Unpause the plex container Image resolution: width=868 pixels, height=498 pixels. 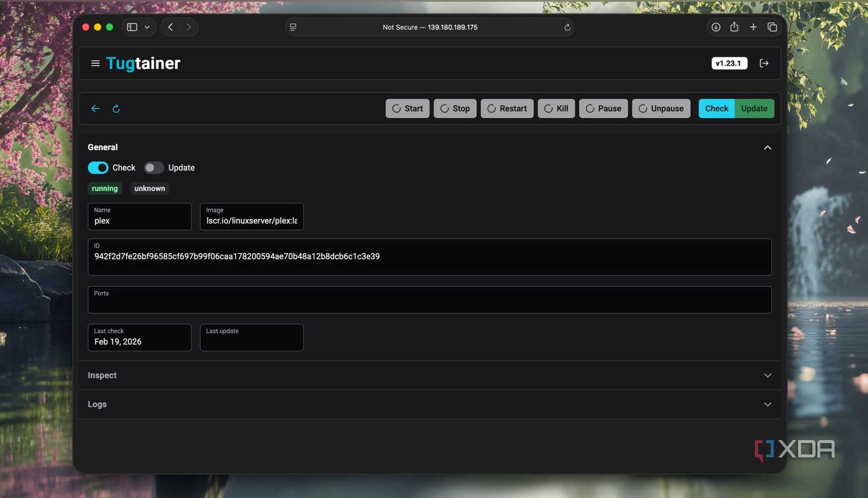click(661, 108)
